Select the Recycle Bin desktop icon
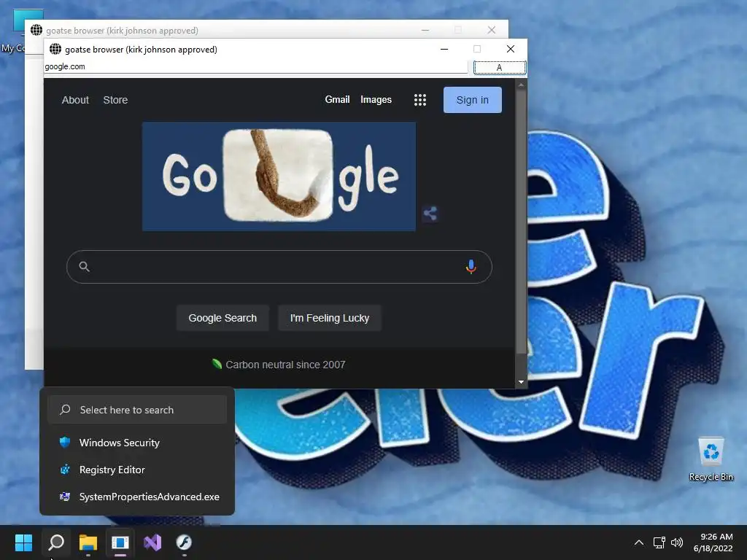Screen dimensions: 747x560 (x=711, y=459)
